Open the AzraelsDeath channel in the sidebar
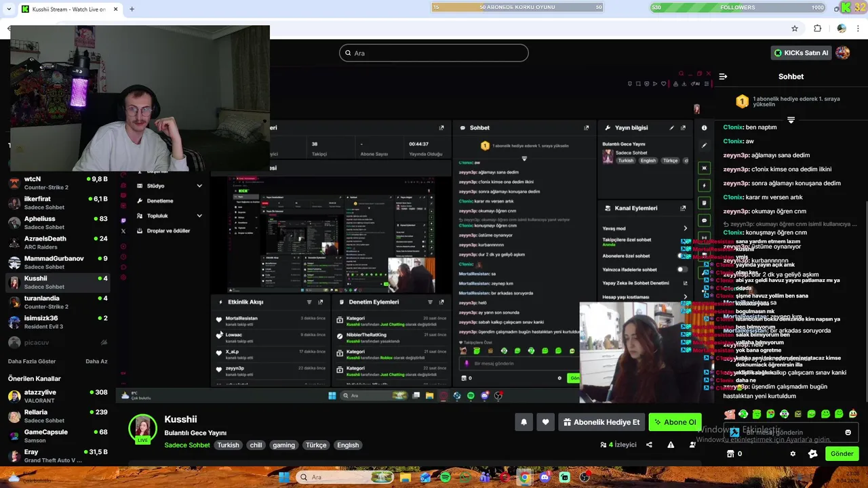Screen dimensions: 868x488 pos(58,243)
